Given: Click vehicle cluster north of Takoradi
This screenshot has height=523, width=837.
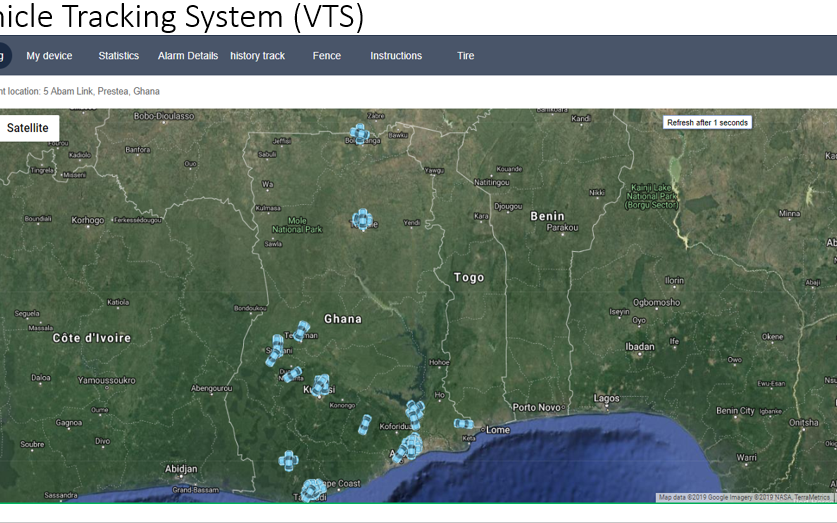Looking at the screenshot, I should coord(288,461).
